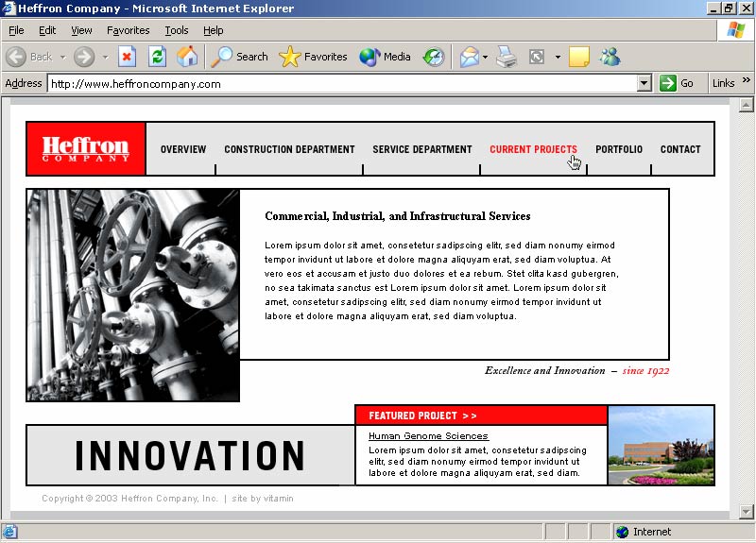Expand the Address bar dropdown
The height and width of the screenshot is (543, 756).
point(644,83)
